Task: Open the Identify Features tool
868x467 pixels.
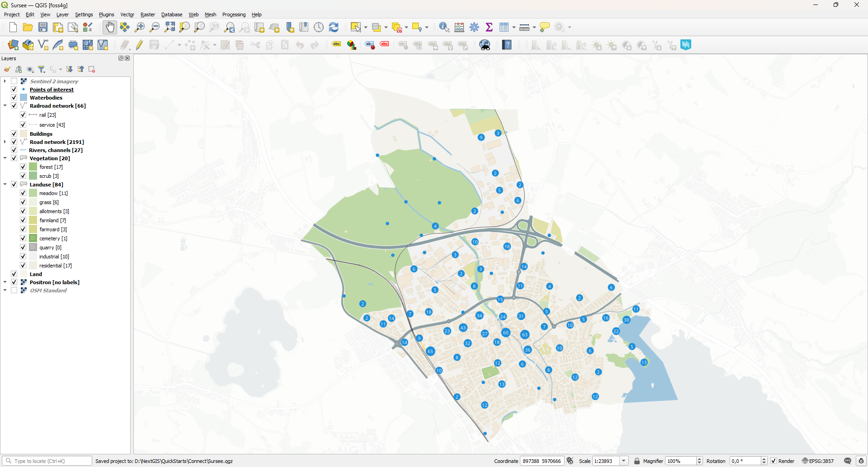Action: click(444, 27)
